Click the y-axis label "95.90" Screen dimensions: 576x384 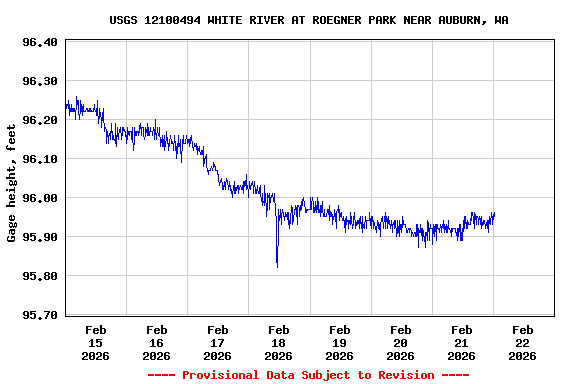(40, 237)
